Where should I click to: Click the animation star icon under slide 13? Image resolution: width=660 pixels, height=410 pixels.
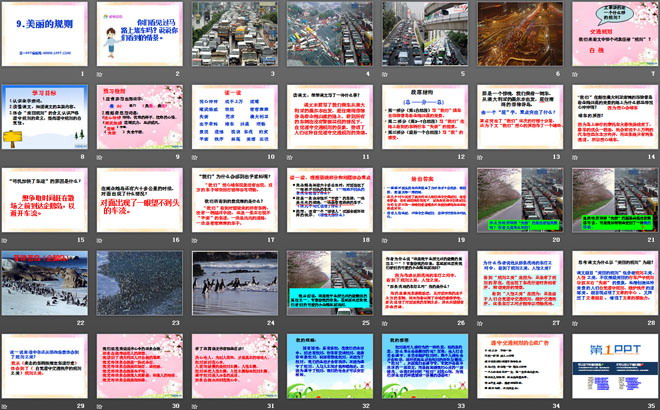pyautogui.click(x=480, y=157)
